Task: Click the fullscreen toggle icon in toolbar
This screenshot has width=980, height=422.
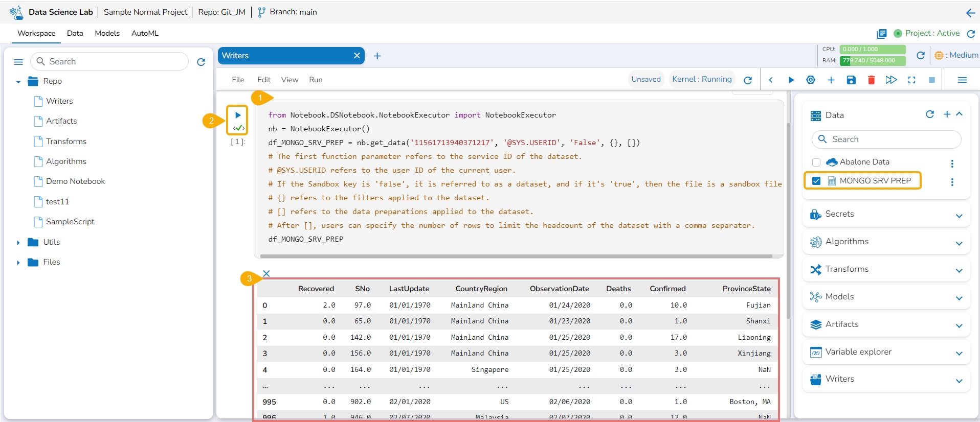Action: coord(911,80)
